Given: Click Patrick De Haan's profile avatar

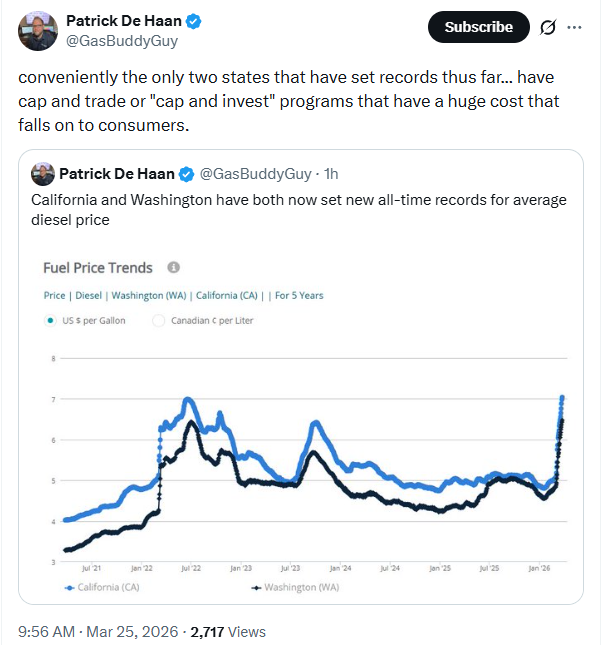Looking at the screenshot, I should point(38,31).
